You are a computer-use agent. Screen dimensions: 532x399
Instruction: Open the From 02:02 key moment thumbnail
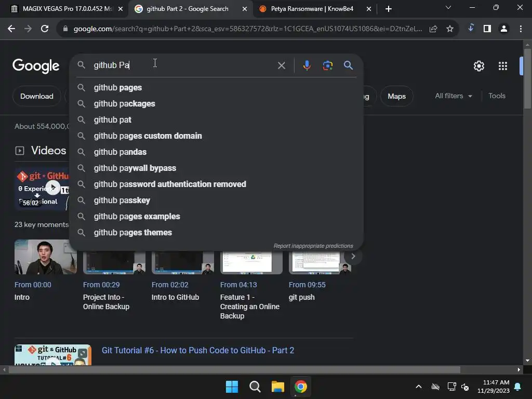tap(183, 262)
